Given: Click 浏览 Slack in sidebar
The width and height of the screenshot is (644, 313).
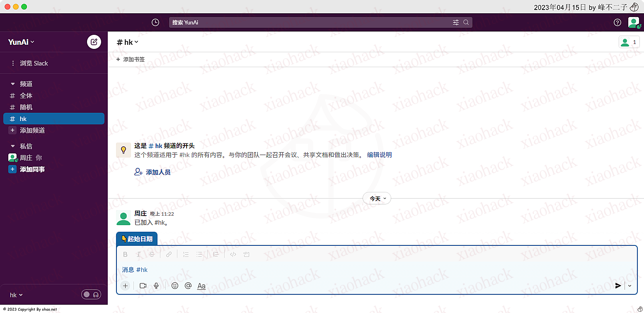Looking at the screenshot, I should point(34,63).
